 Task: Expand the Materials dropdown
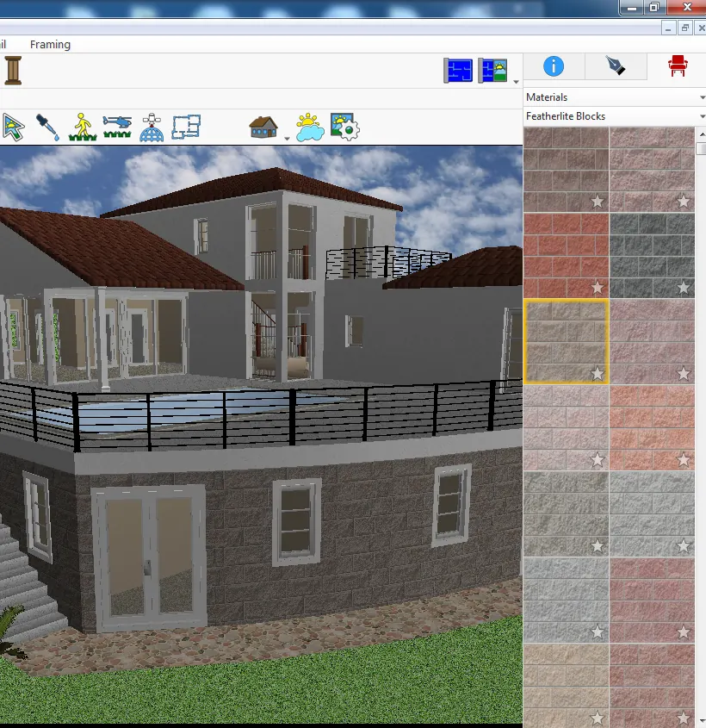(615, 97)
